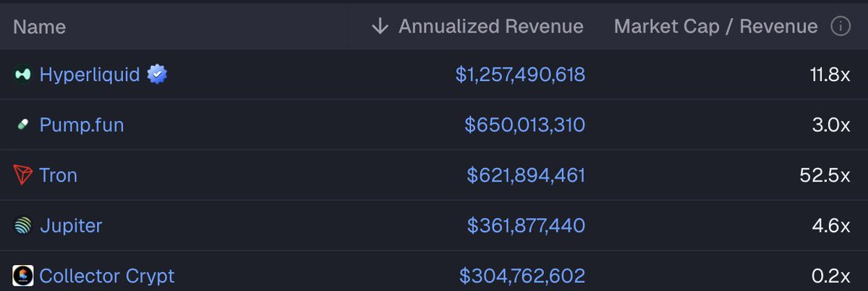
Task: Click the Collector Crypt logo icon
Action: (23, 276)
